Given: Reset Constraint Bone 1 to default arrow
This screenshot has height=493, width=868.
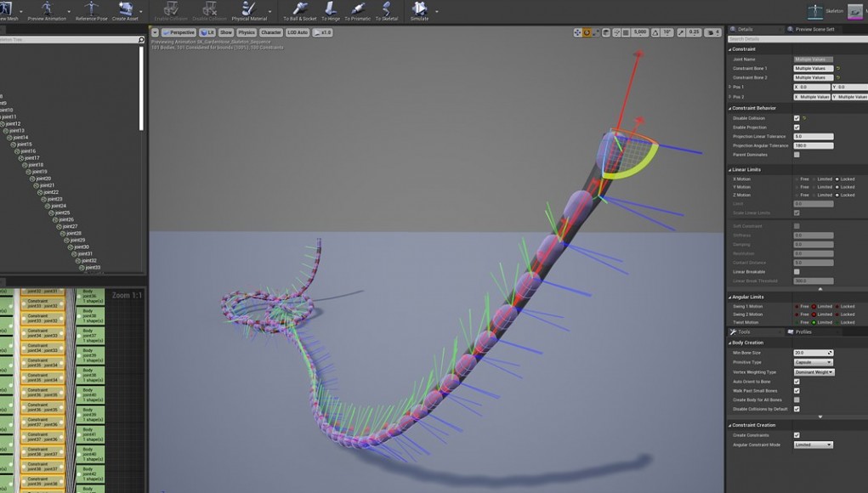Looking at the screenshot, I should pos(838,69).
